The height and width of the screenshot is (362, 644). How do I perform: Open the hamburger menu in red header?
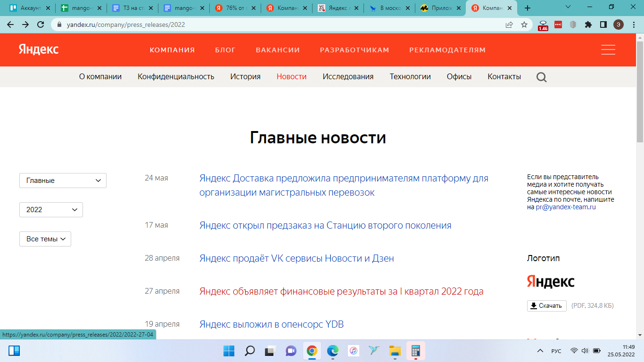coord(608,49)
